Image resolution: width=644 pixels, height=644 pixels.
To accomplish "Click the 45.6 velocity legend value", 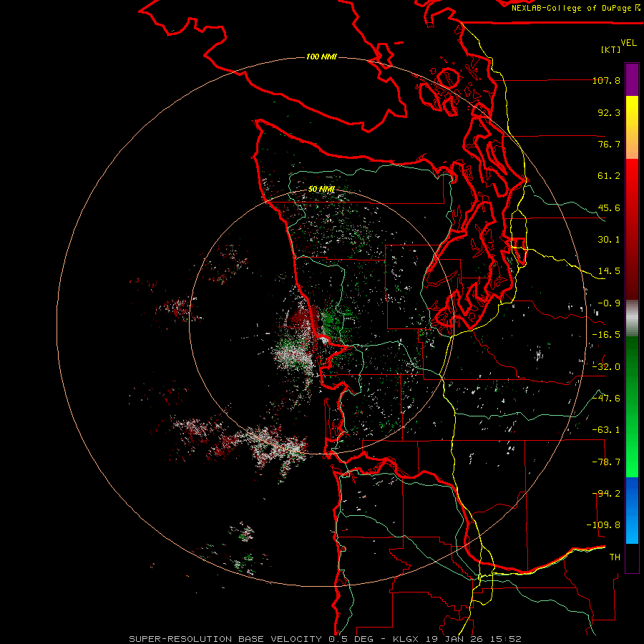I will tap(609, 208).
